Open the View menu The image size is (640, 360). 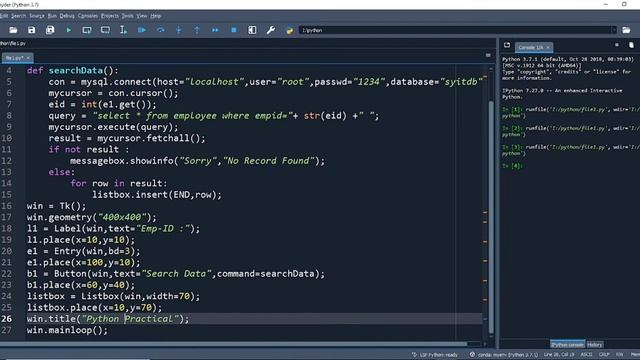(x=142, y=16)
